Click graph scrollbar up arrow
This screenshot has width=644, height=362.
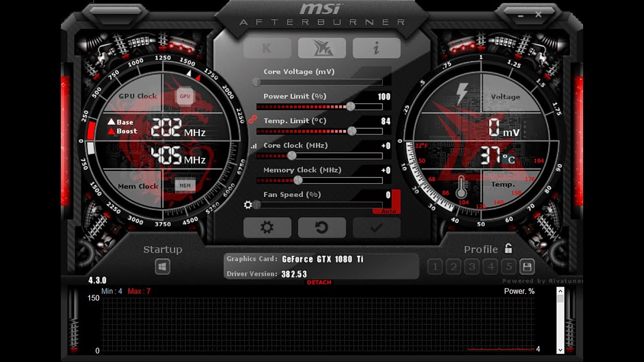point(560,291)
